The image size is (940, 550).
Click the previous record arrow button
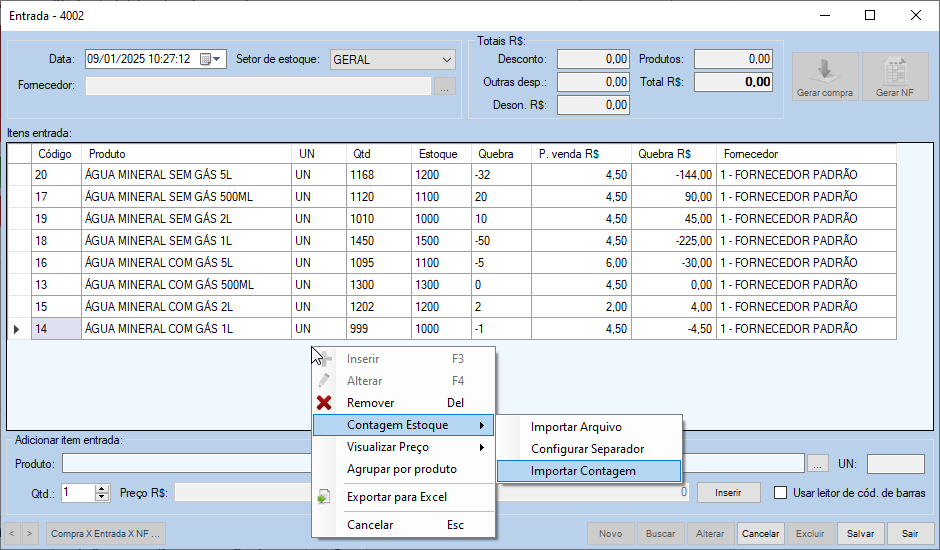pyautogui.click(x=14, y=534)
